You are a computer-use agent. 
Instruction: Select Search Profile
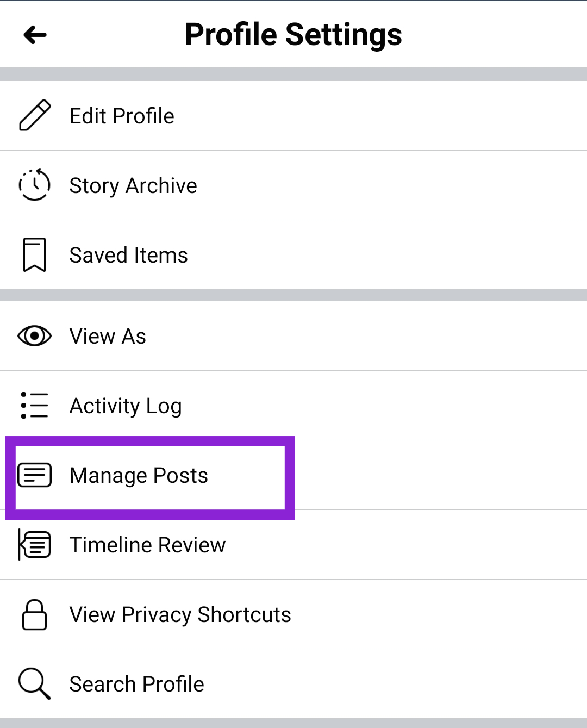tap(136, 683)
